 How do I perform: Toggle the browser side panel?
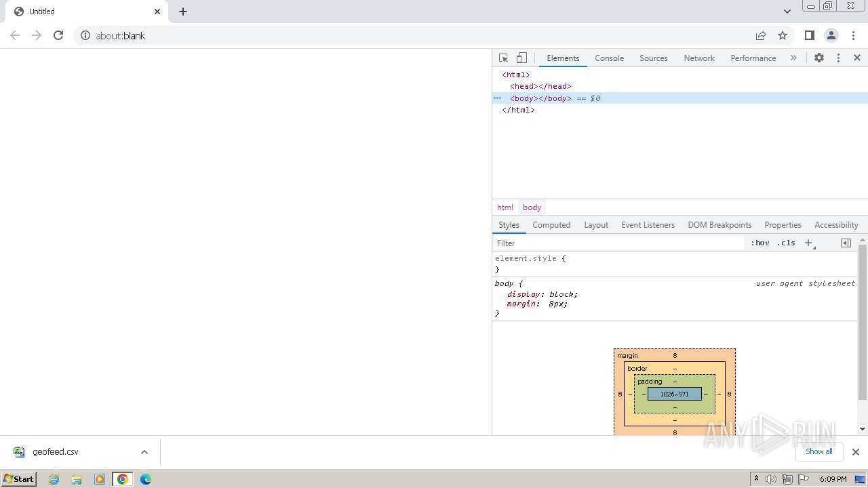pos(809,35)
